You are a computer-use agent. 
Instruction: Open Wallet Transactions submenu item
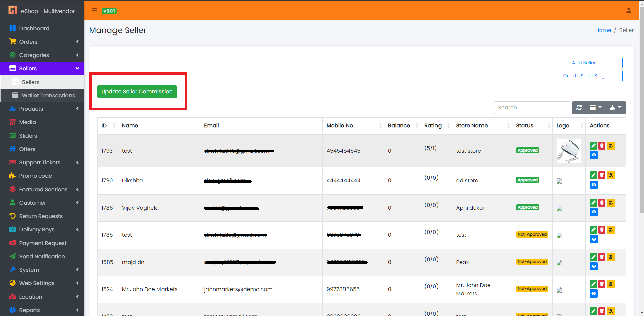42,95
